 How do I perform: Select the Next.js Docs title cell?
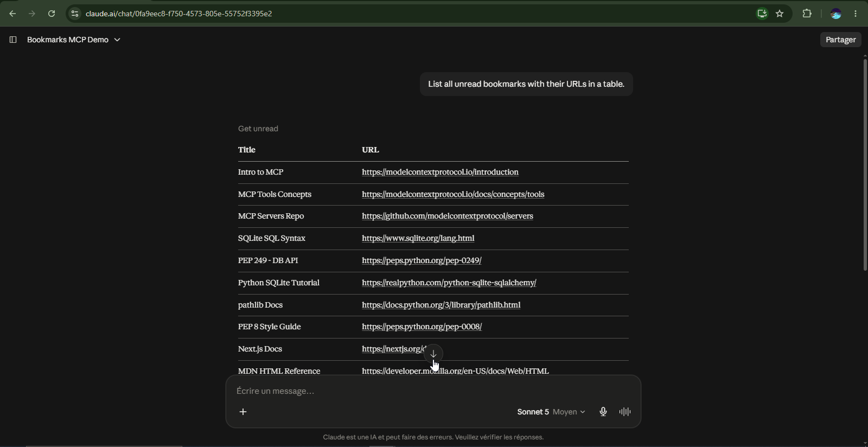coord(260,349)
